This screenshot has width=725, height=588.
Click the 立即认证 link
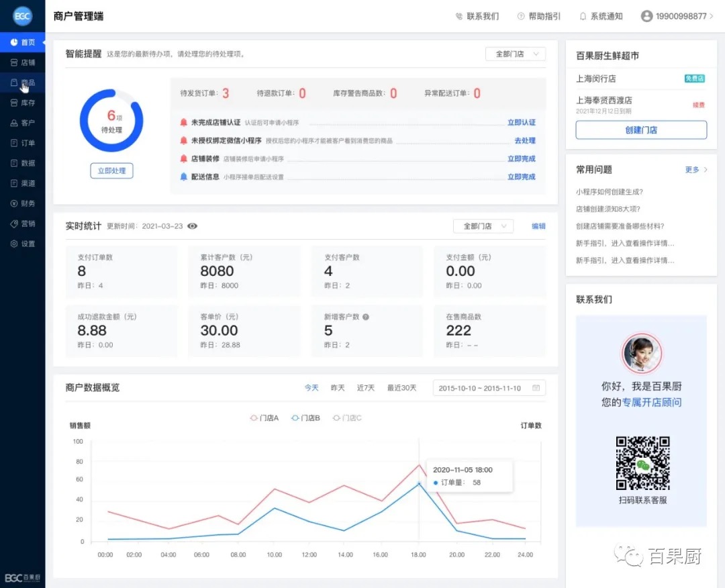pyautogui.click(x=521, y=122)
